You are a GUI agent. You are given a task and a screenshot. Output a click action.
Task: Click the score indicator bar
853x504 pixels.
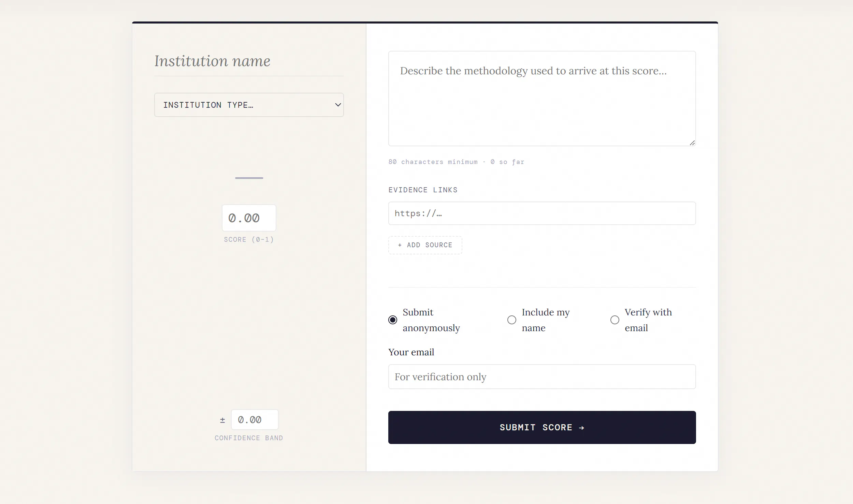point(249,178)
